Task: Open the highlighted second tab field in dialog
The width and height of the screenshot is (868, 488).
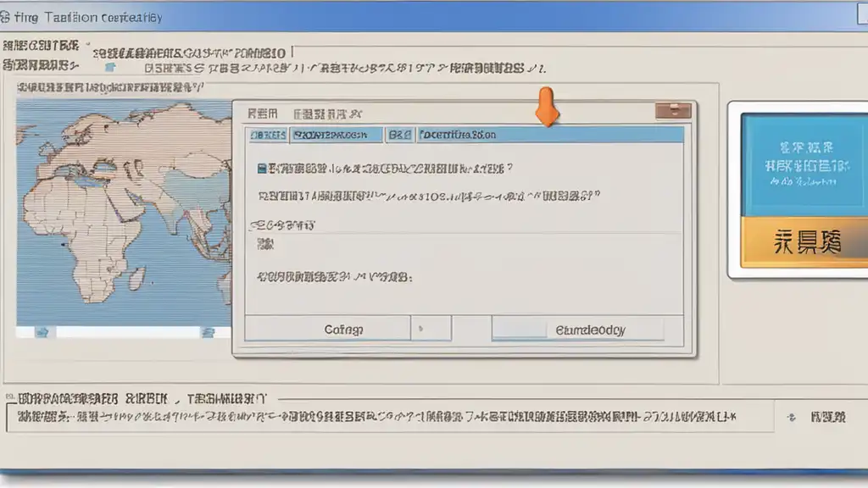Action: point(337,135)
